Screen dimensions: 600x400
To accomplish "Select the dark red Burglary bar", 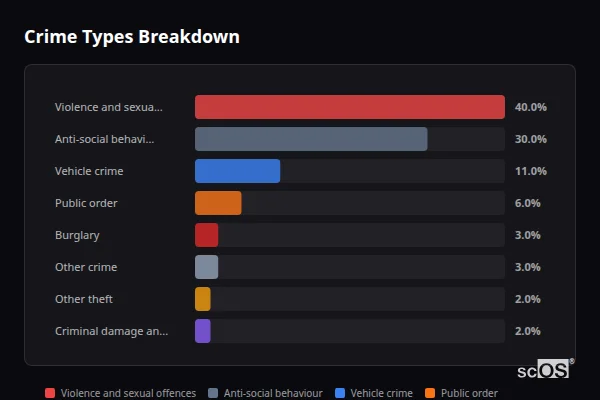I will click(x=206, y=235).
